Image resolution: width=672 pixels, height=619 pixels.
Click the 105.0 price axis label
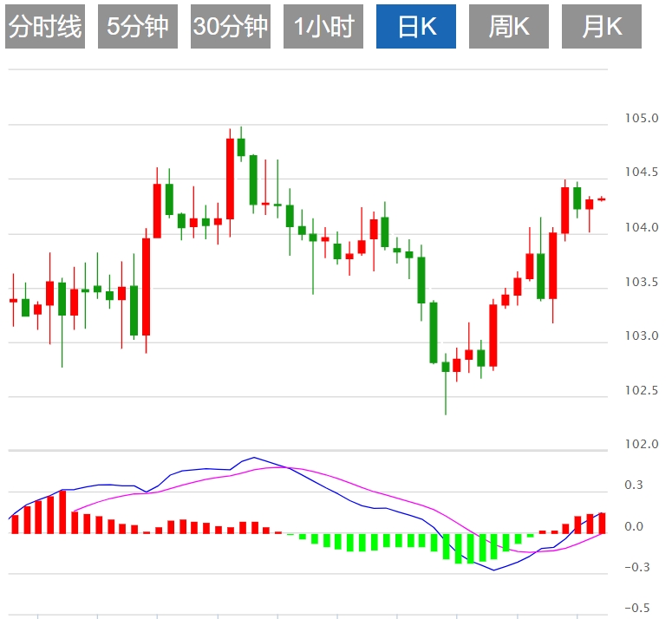pos(641,119)
